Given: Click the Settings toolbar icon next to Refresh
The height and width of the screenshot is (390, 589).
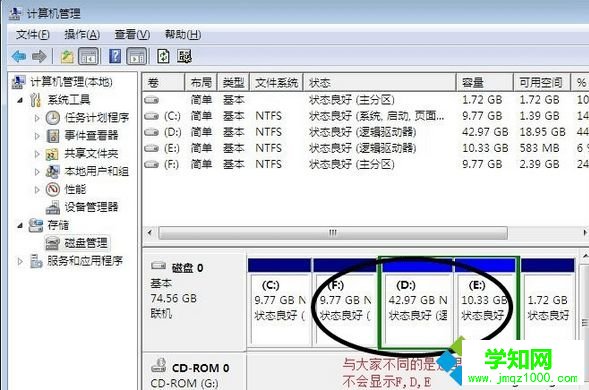Looking at the screenshot, I should pos(184,56).
